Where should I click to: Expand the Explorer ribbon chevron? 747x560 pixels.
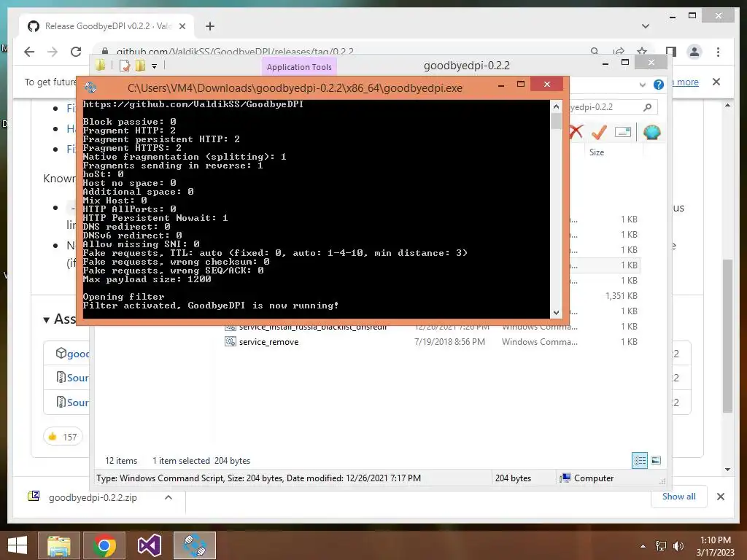click(x=642, y=85)
